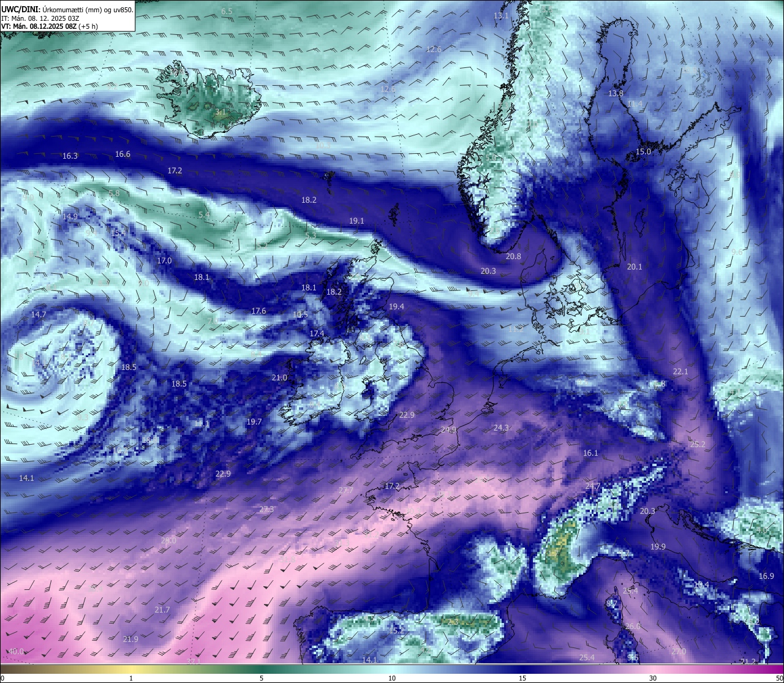
Task: Click the 15 tick label on color scale
Action: tap(522, 678)
